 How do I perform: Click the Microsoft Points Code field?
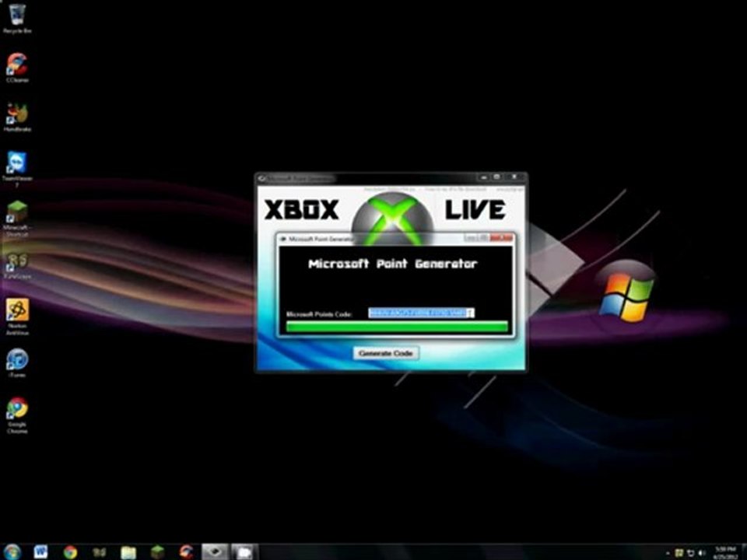tap(421, 313)
